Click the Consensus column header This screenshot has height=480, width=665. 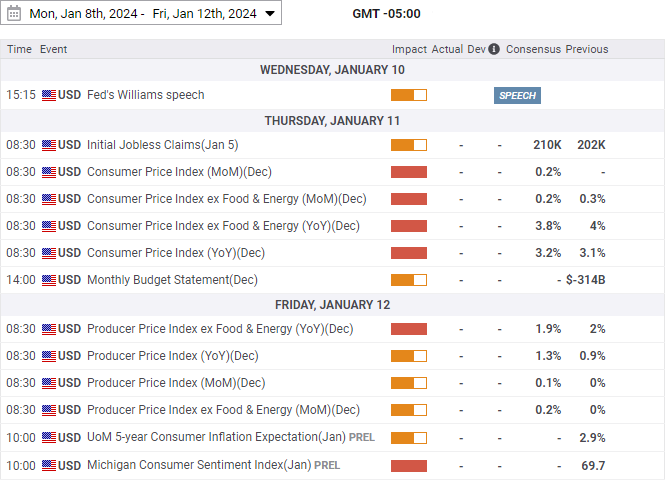pyautogui.click(x=533, y=49)
